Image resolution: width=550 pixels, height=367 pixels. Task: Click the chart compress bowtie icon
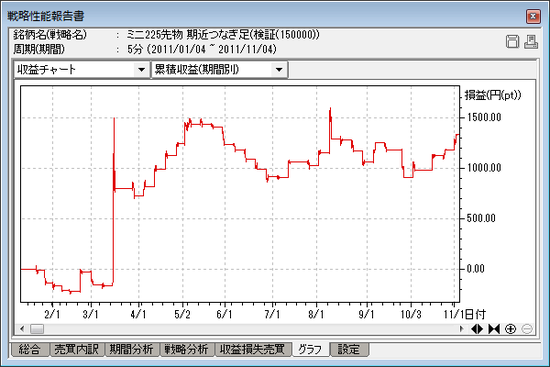click(494, 329)
